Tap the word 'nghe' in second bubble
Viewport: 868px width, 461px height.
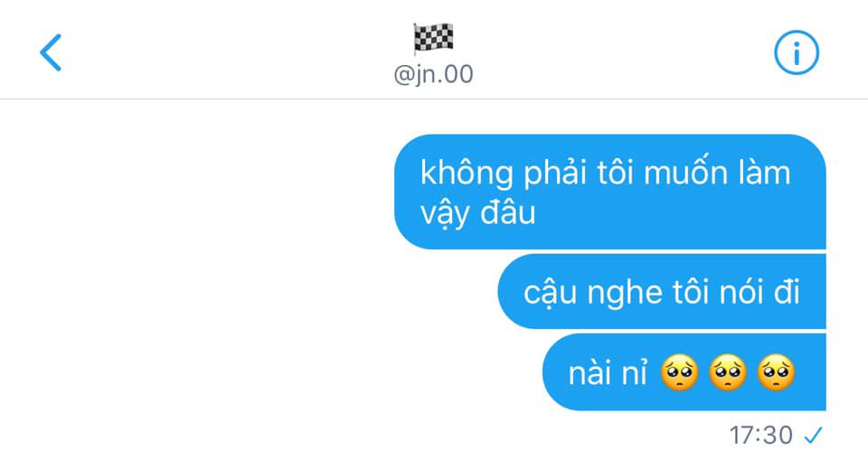pyautogui.click(x=625, y=294)
